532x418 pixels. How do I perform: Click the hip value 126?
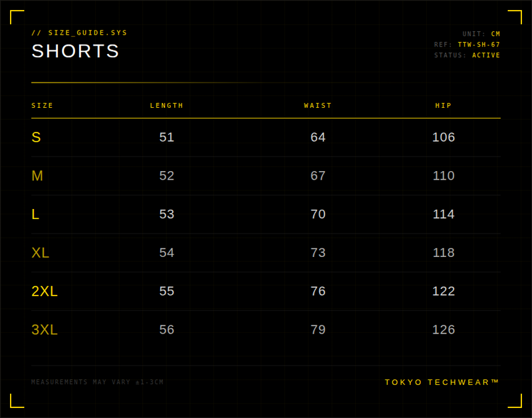pyautogui.click(x=444, y=330)
